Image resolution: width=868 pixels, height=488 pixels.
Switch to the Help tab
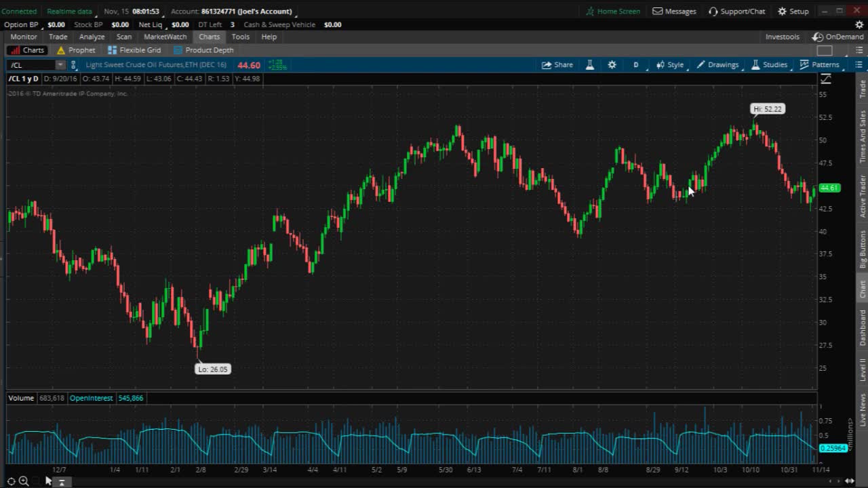pos(269,37)
